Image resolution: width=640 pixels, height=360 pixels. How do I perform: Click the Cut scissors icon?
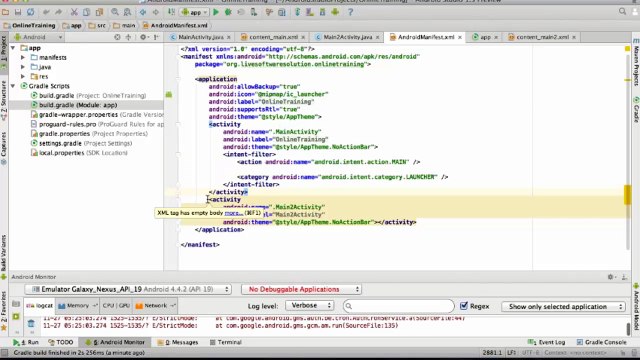(x=74, y=12)
